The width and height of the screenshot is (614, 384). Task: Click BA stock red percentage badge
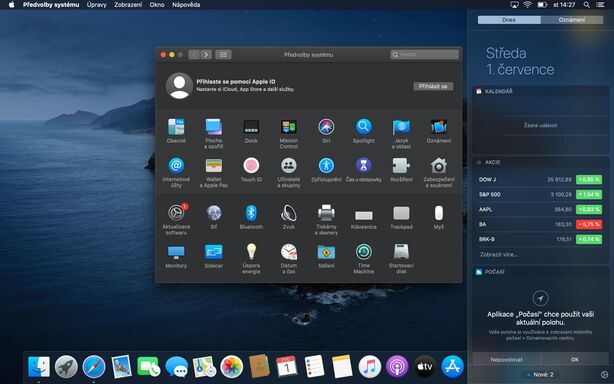(x=589, y=224)
